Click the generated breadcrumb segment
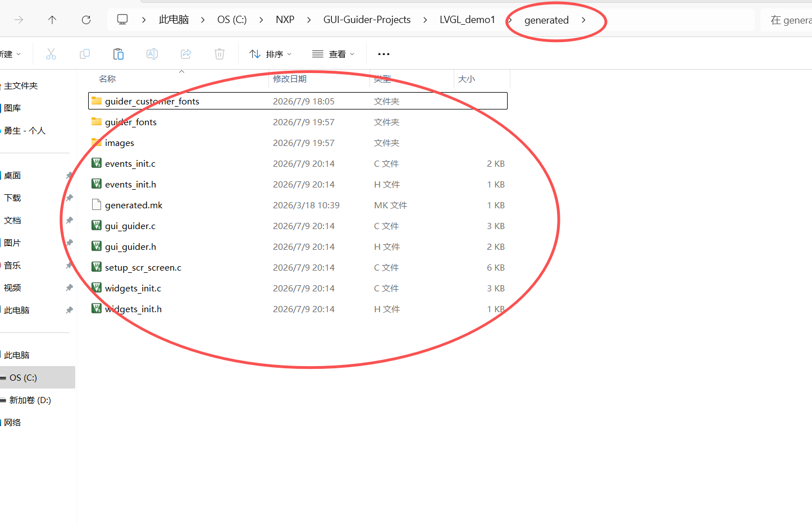This screenshot has width=812, height=530. [546, 20]
